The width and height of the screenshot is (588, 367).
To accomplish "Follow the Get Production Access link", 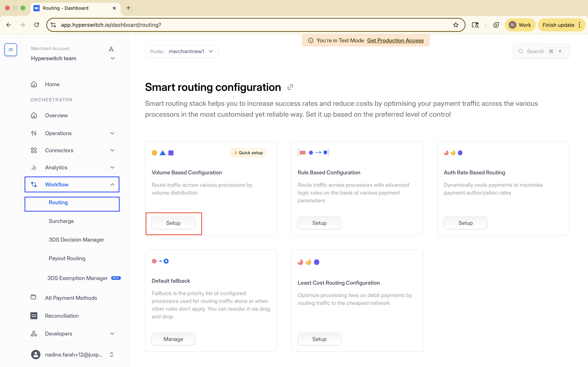I will (x=395, y=40).
